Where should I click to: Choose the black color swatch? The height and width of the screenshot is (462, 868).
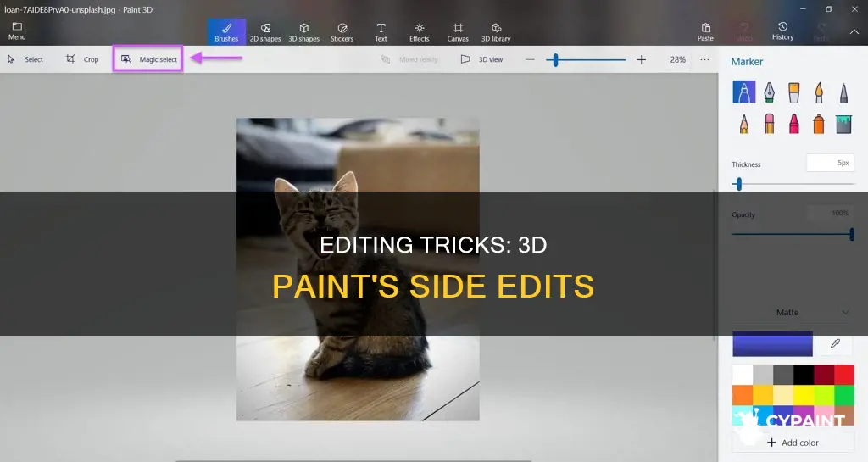(804, 375)
